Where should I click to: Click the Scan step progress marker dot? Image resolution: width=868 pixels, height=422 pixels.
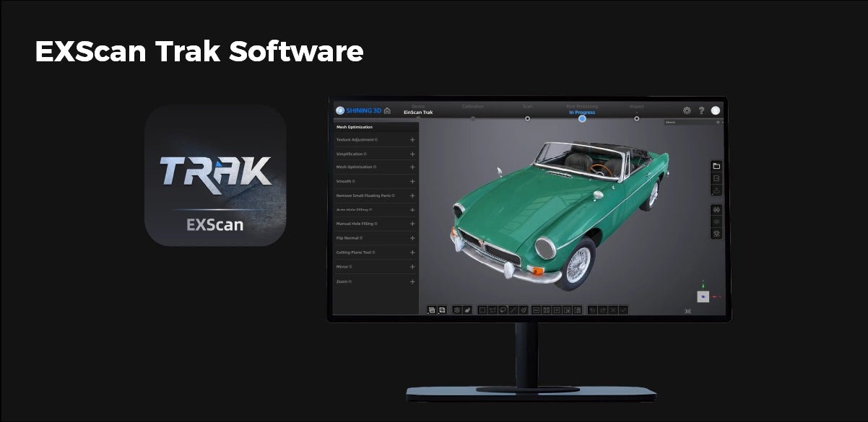click(x=527, y=118)
